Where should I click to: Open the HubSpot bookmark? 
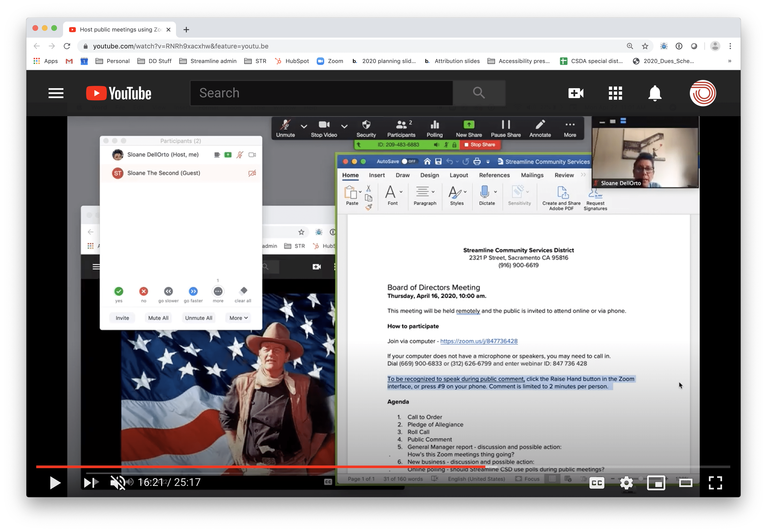click(x=292, y=61)
